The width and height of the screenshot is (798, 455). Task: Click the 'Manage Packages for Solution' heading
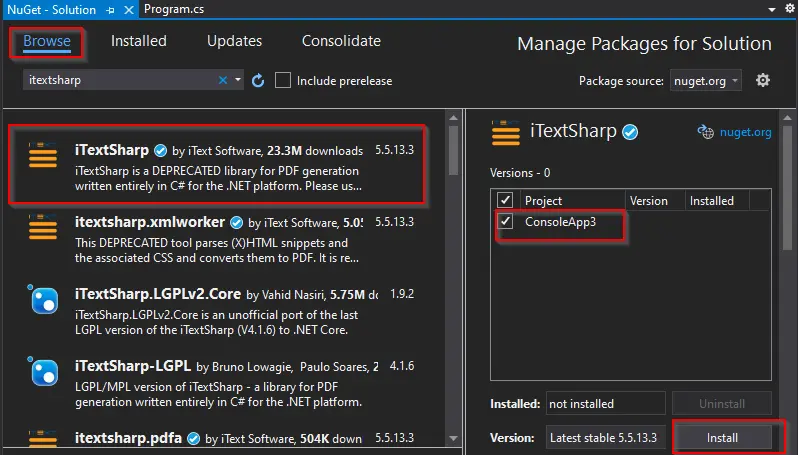click(x=644, y=44)
